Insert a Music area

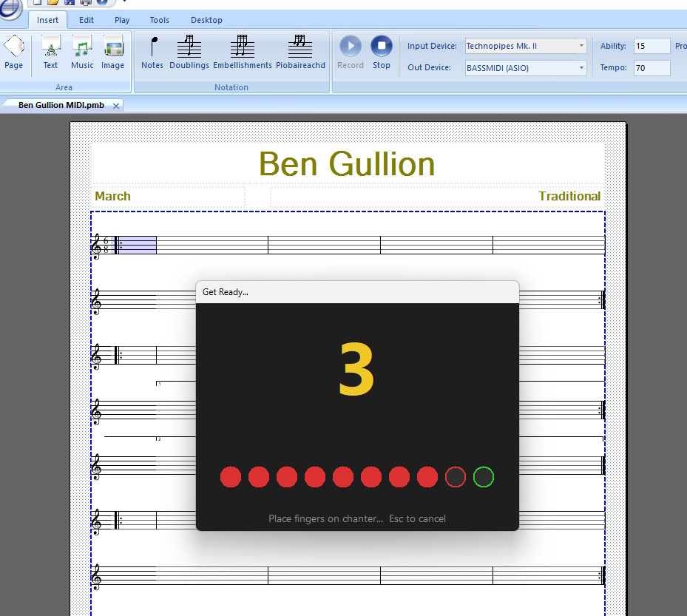(82, 53)
